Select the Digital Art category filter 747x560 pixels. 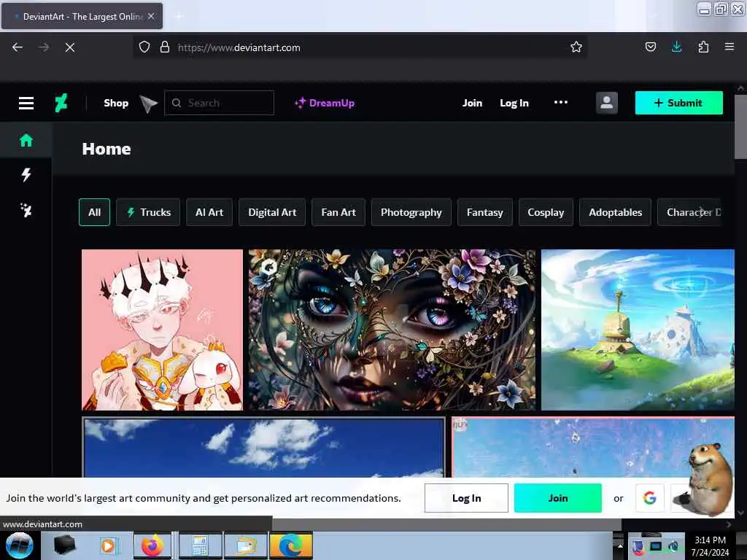pos(272,212)
